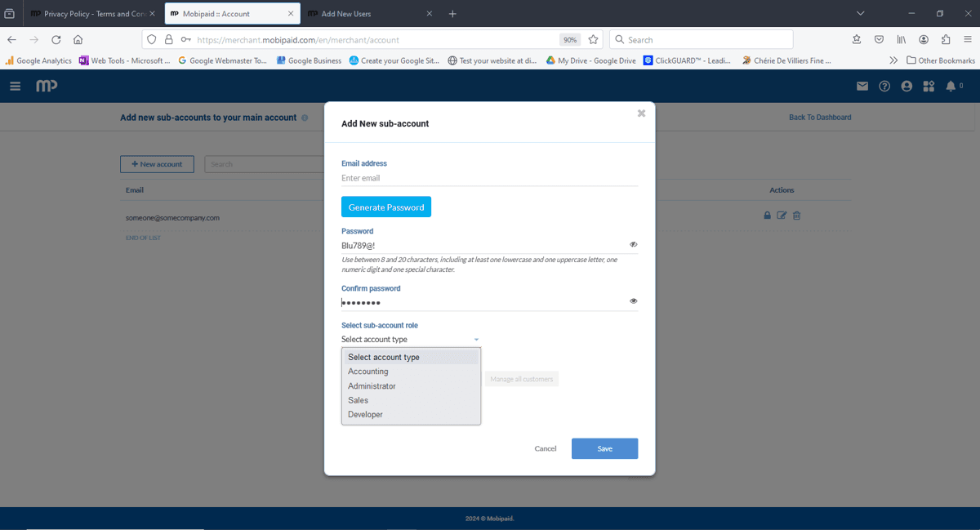Click the lock icon for someone@somecompany.com
Image resolution: width=980 pixels, height=530 pixels.
tap(767, 216)
